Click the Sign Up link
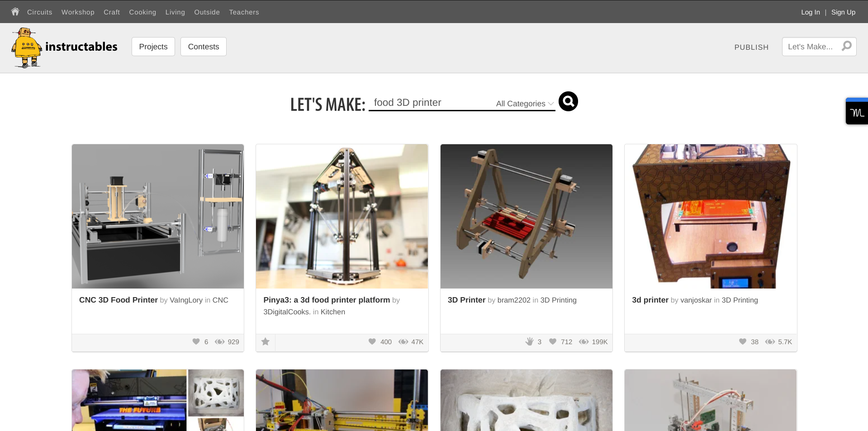Image resolution: width=868 pixels, height=431 pixels. (843, 12)
